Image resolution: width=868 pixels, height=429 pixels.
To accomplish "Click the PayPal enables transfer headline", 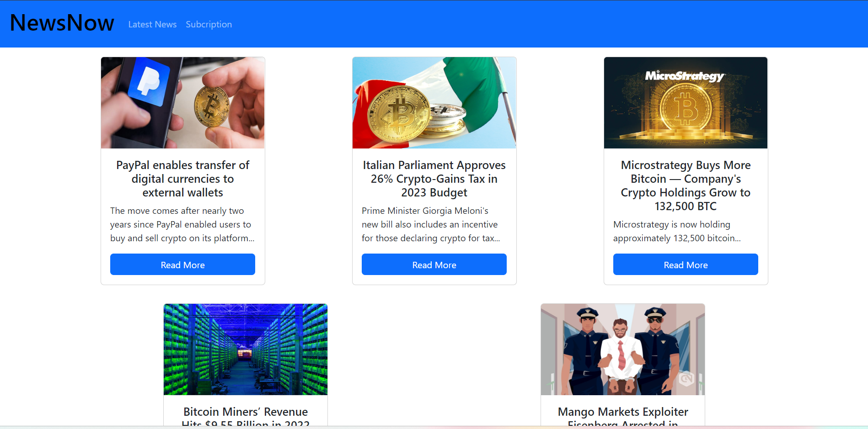I will 183,179.
